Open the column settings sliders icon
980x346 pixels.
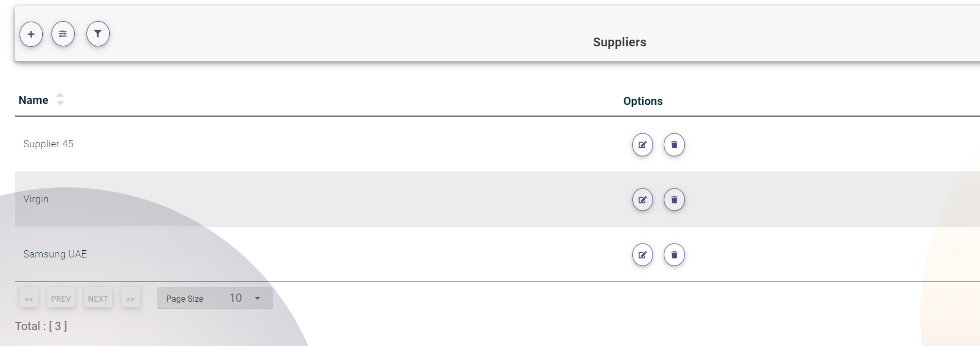click(63, 34)
